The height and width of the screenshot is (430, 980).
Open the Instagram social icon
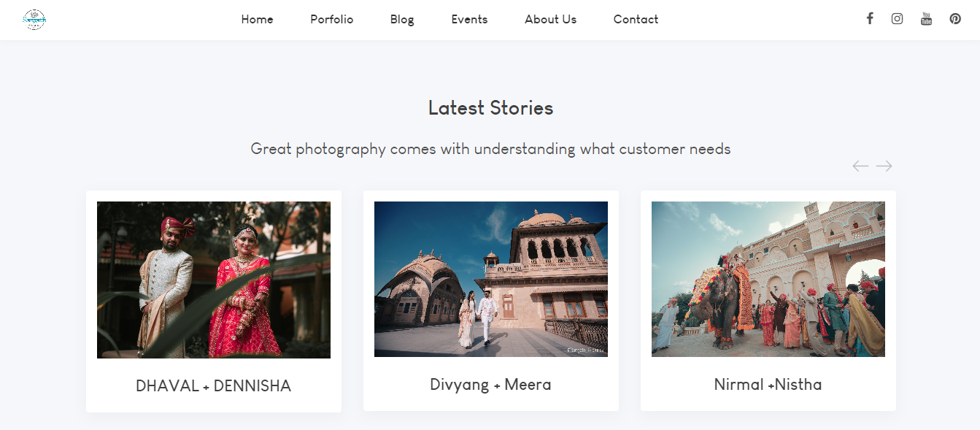(x=897, y=19)
